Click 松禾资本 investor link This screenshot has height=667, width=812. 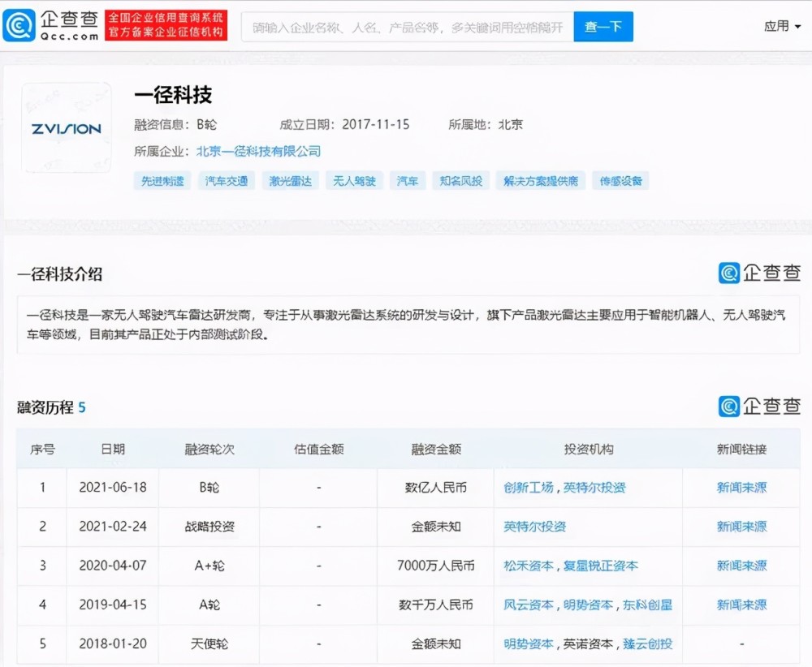tap(529, 566)
